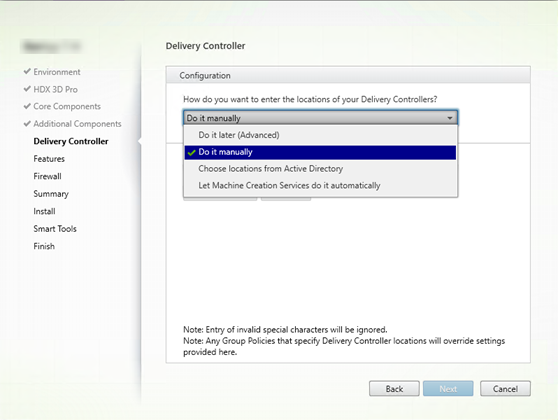
Task: Click note about Group Policies override
Action: click(344, 346)
